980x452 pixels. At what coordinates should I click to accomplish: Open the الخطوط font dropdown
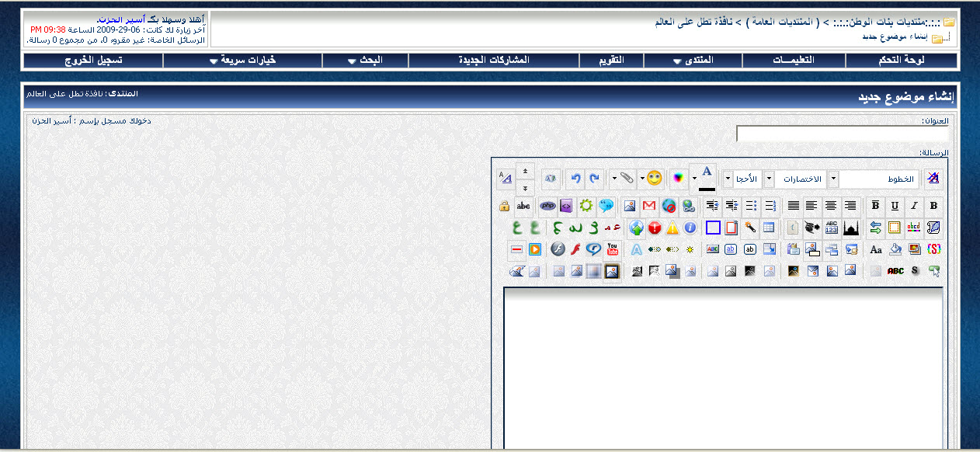click(833, 179)
